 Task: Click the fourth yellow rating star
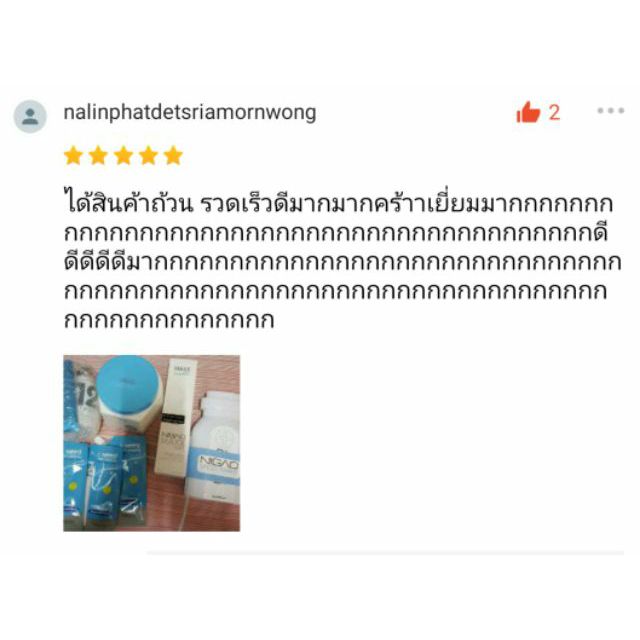pyautogui.click(x=148, y=156)
